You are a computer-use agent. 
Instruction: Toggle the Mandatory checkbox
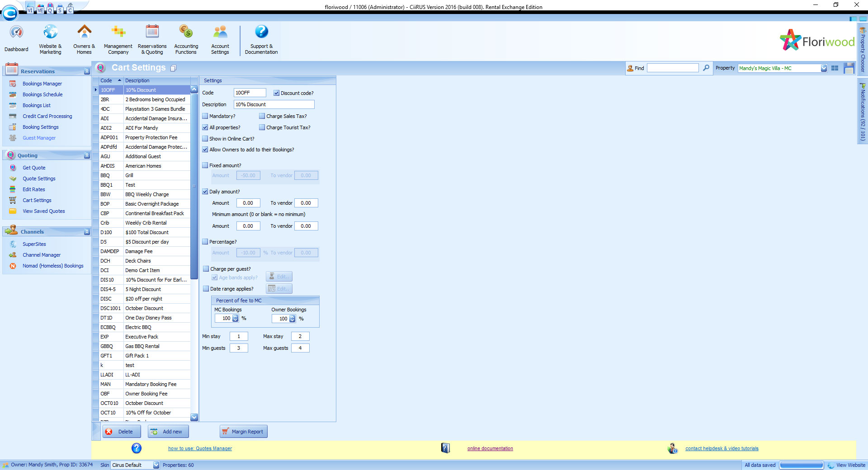click(x=205, y=116)
